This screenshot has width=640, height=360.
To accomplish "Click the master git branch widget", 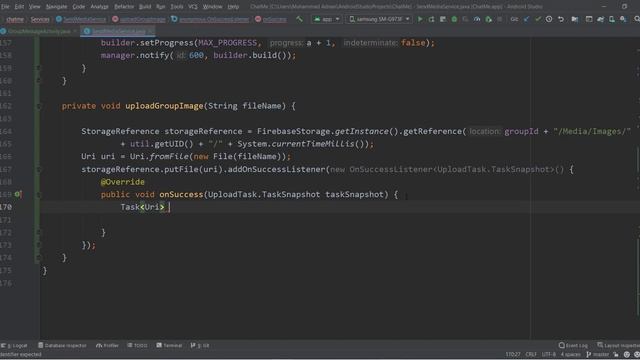I will click(598, 354).
